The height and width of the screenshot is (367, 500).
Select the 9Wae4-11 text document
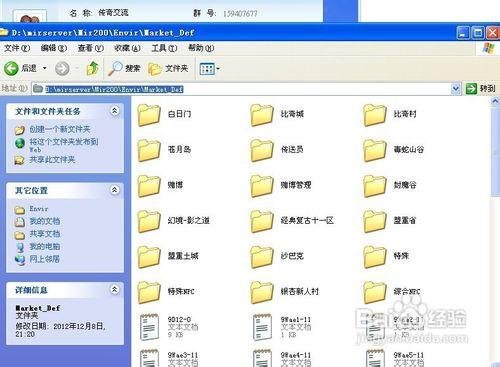pos(282,358)
